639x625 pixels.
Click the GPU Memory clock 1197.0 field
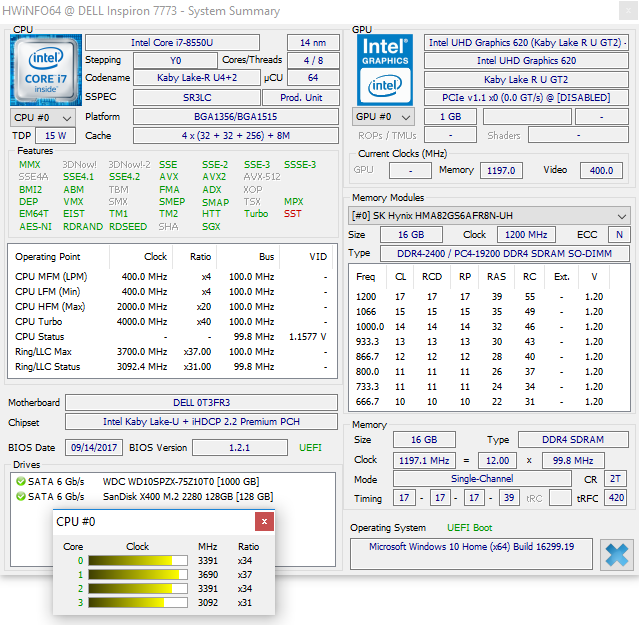click(x=501, y=170)
